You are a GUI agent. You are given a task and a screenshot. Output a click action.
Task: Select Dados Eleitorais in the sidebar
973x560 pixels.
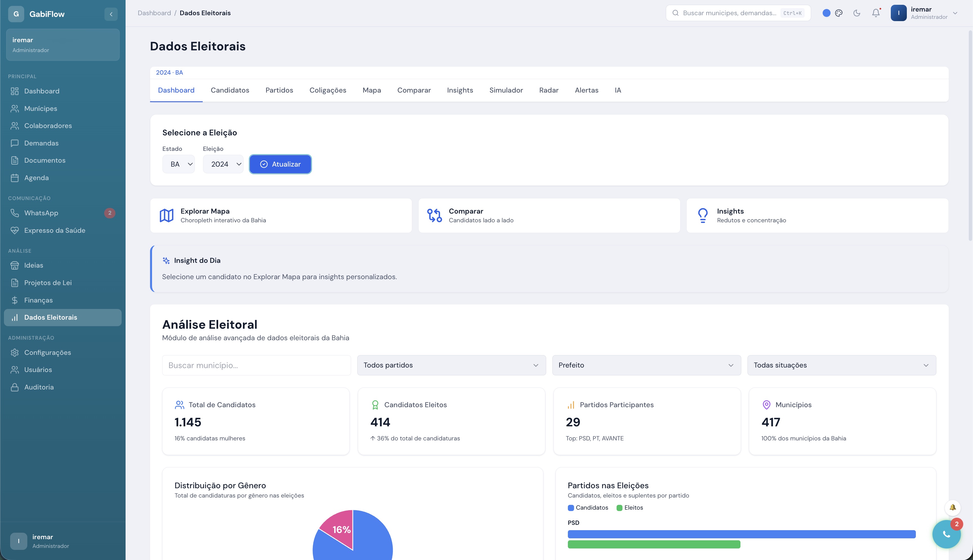[x=63, y=318]
